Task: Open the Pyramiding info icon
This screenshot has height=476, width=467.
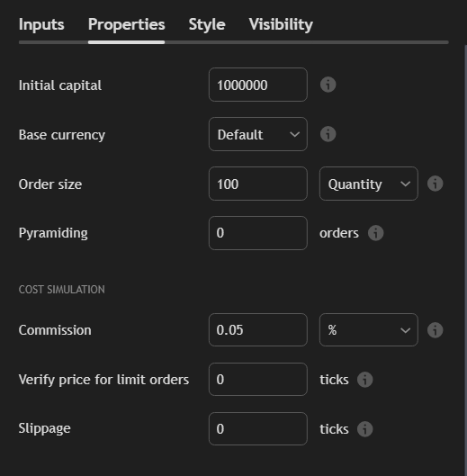Action: [x=375, y=233]
